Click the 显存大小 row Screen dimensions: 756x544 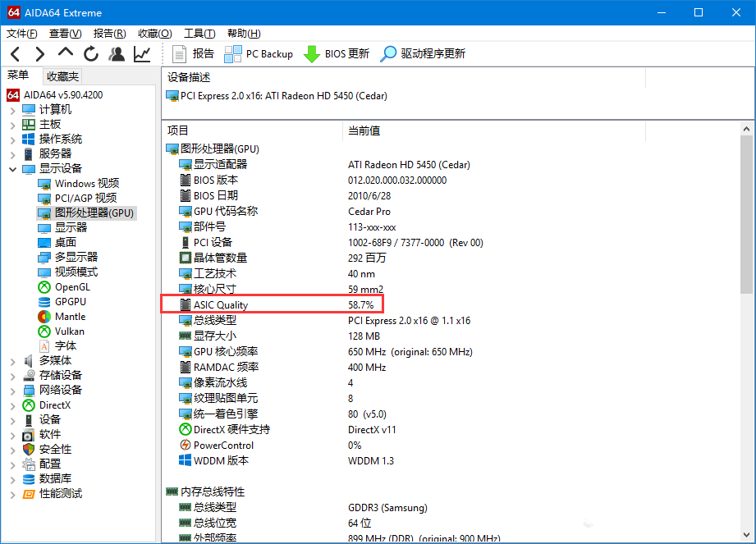click(x=280, y=336)
